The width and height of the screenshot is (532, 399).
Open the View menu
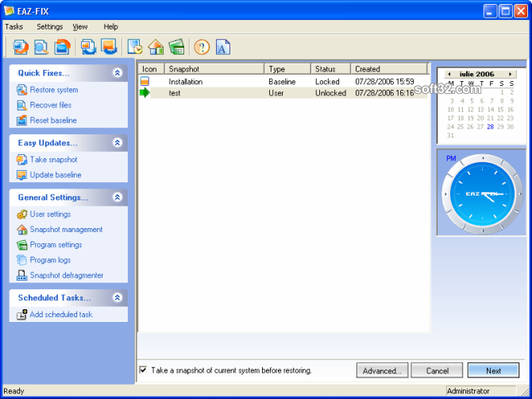80,26
